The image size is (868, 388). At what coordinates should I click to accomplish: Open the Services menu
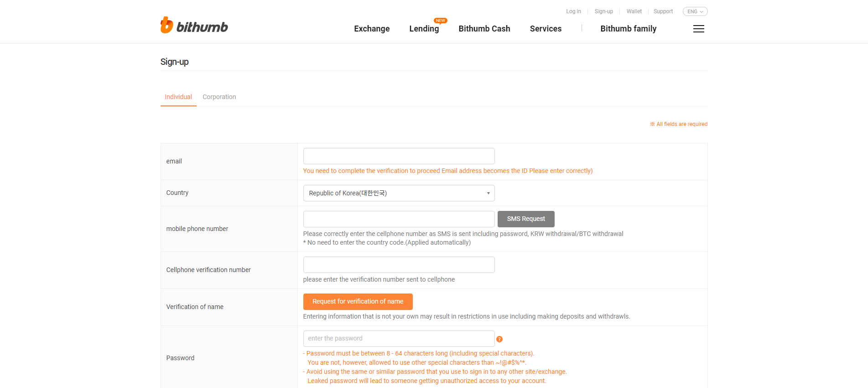tap(546, 29)
